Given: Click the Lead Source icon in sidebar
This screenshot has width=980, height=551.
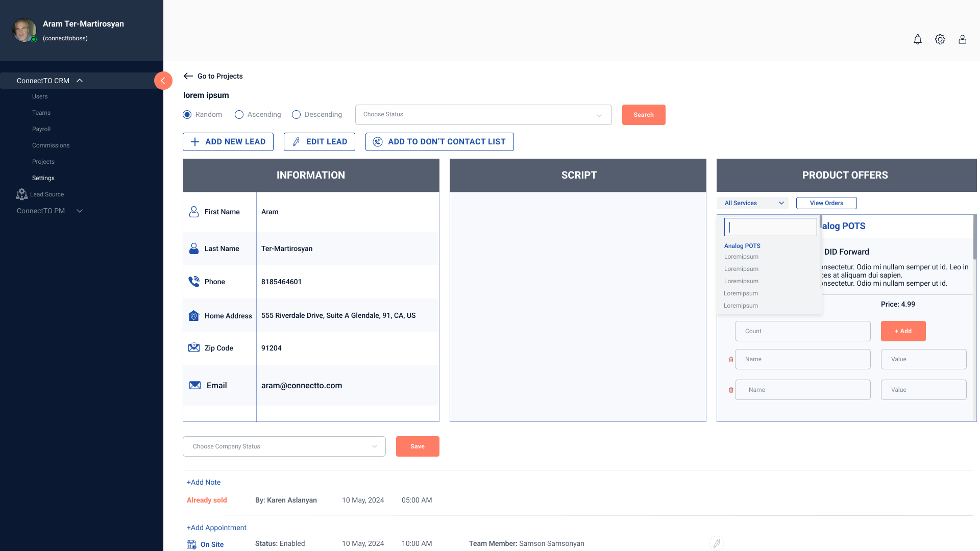Looking at the screenshot, I should pos(21,194).
